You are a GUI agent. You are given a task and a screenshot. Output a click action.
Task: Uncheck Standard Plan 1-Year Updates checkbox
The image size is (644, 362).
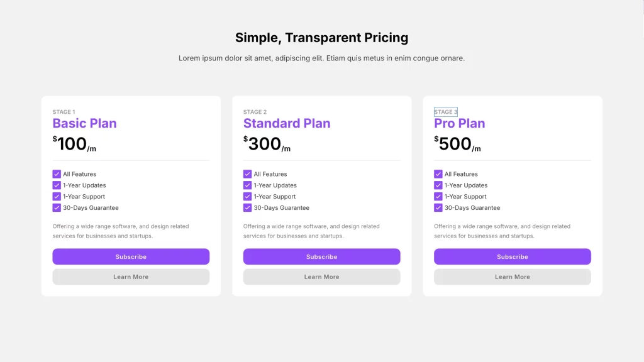[247, 185]
